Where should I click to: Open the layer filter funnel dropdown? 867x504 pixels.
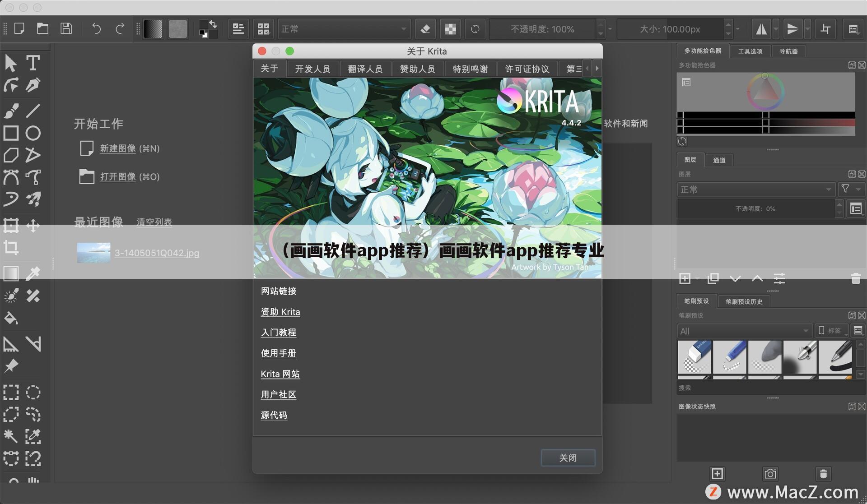(x=851, y=190)
